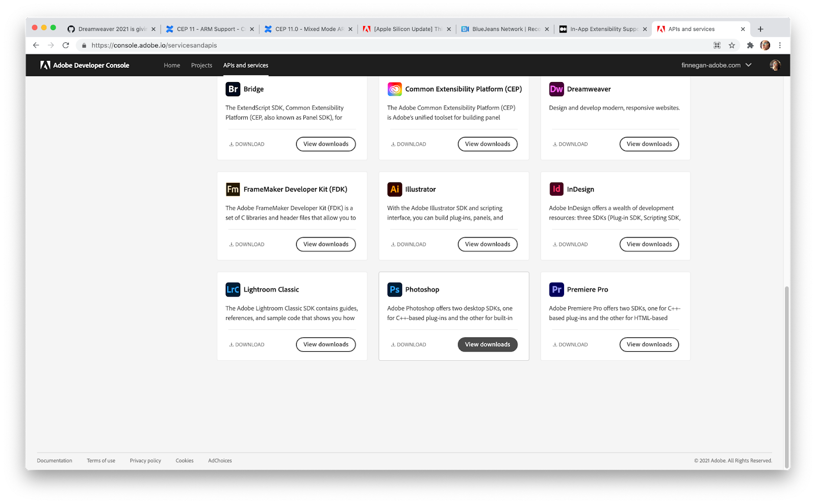Click the browser forward arrow

coord(50,45)
